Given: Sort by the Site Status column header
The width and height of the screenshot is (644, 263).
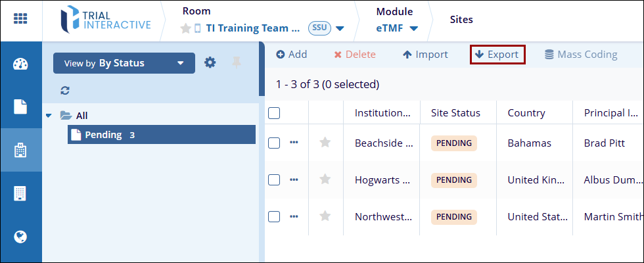Looking at the screenshot, I should [455, 113].
